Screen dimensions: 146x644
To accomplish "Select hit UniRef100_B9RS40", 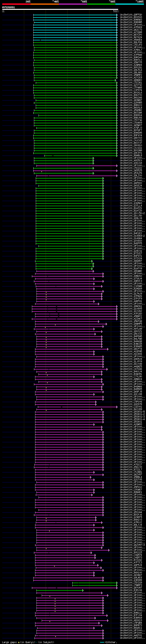I will tap(131, 58).
